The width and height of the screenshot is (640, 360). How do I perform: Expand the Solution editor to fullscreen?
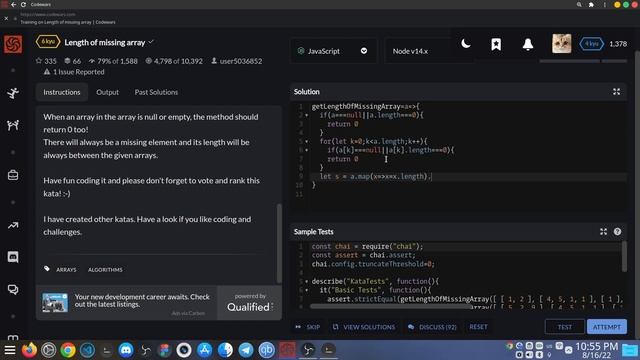point(616,92)
